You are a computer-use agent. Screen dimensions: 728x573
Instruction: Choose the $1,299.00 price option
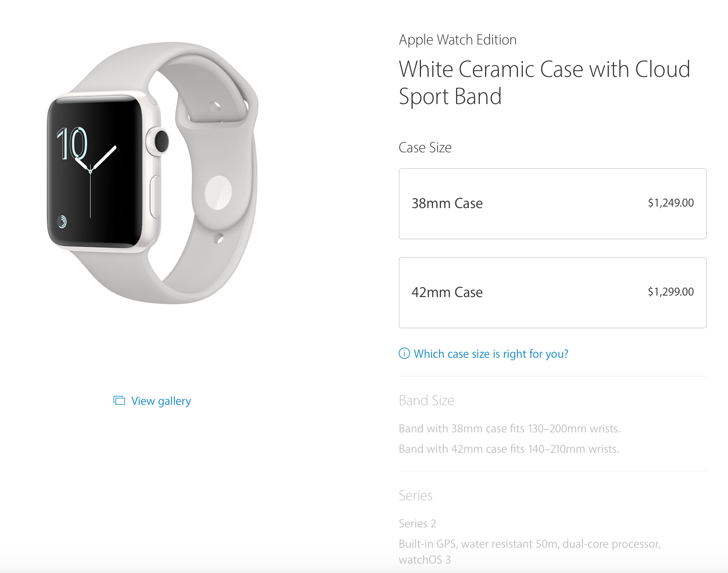point(671,292)
